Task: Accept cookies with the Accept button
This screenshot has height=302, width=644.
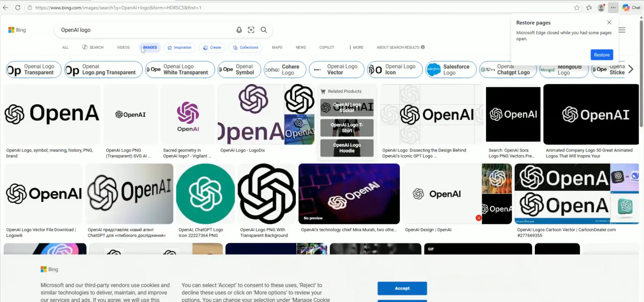Action: point(402,288)
